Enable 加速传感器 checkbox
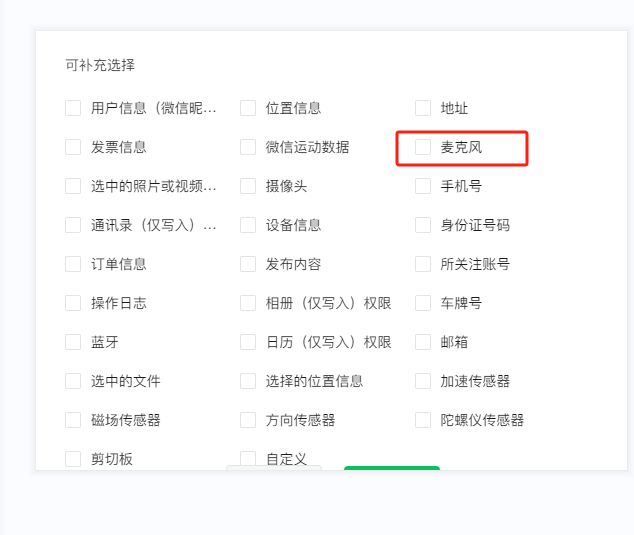Viewport: 634px width, 535px height. (423, 381)
